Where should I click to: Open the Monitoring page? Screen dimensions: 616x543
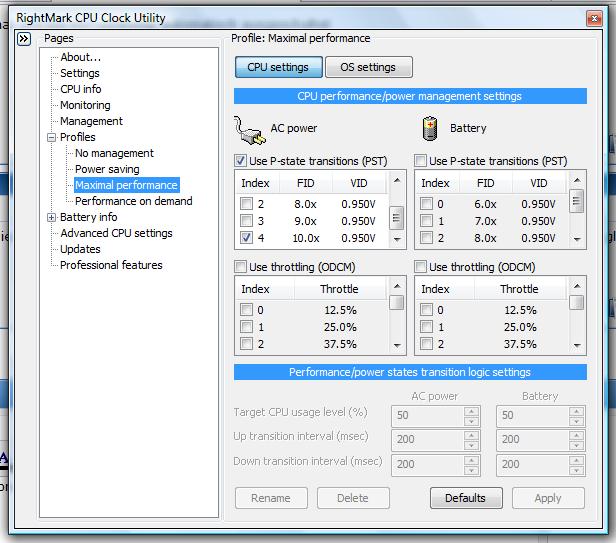tap(85, 105)
